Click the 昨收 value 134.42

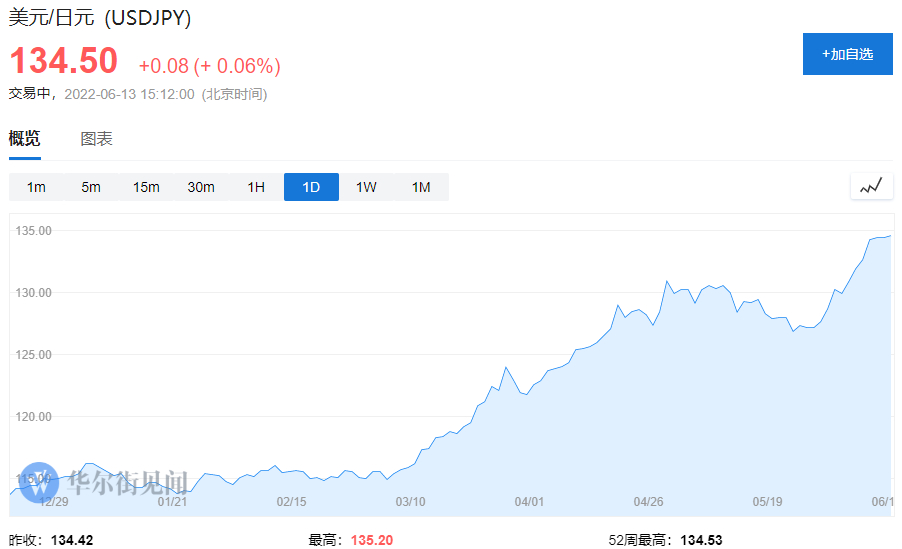[x=72, y=540]
